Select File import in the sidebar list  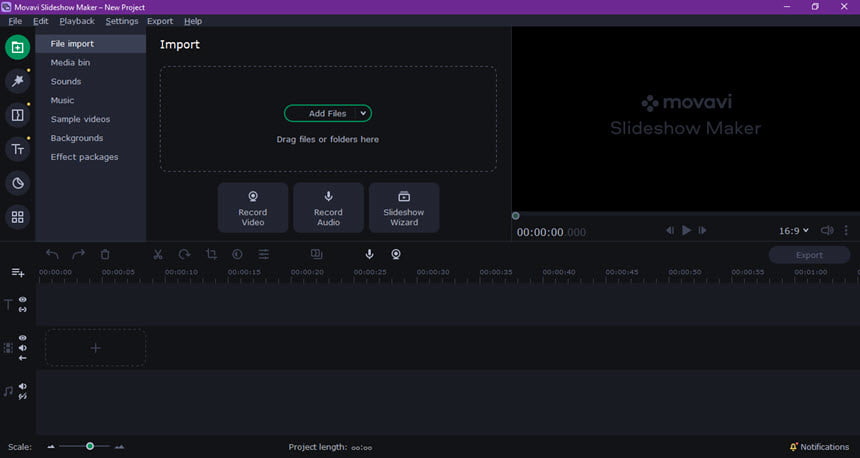[x=90, y=44]
